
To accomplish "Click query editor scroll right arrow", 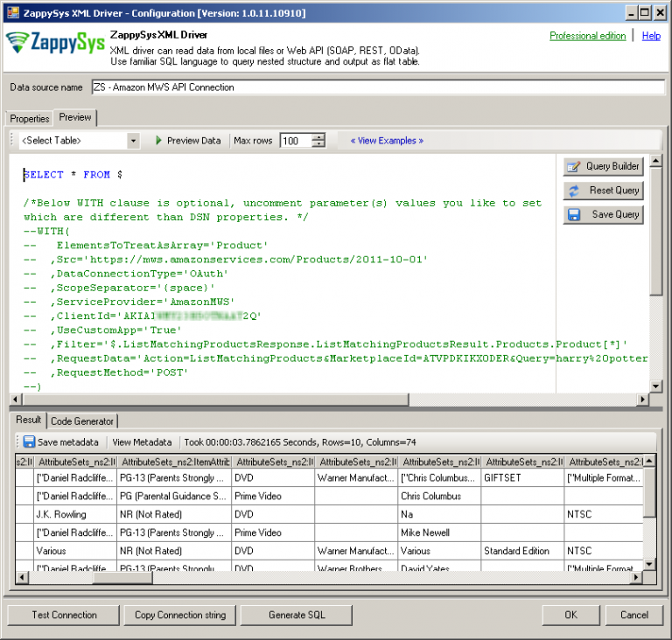I will [642, 400].
